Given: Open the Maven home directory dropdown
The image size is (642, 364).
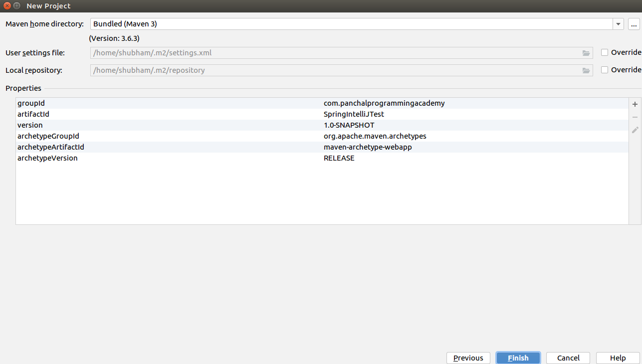Looking at the screenshot, I should coord(618,23).
